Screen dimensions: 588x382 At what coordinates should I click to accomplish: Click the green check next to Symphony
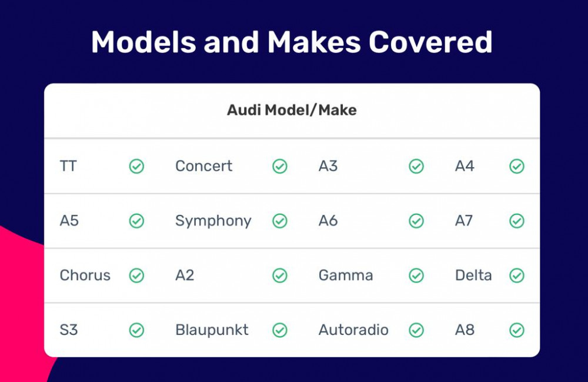(x=280, y=221)
